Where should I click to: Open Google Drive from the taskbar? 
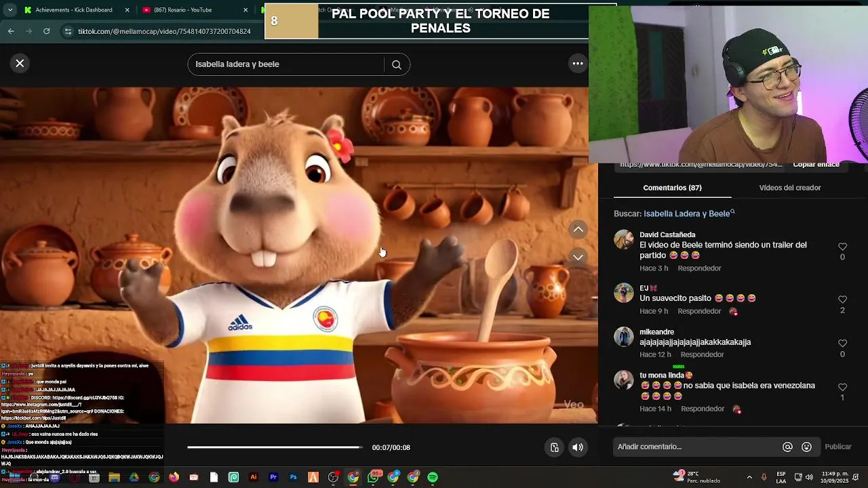[134, 477]
